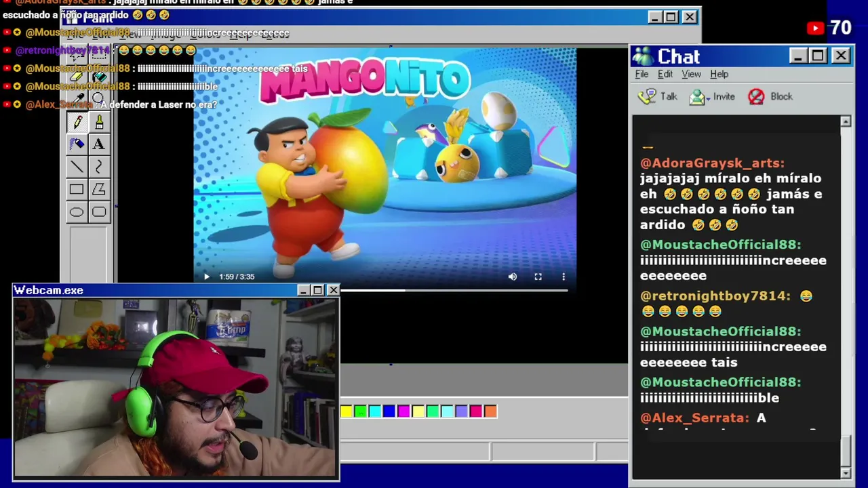Select the Pencil tool in Paint
Screen dimensions: 868x488
77,122
